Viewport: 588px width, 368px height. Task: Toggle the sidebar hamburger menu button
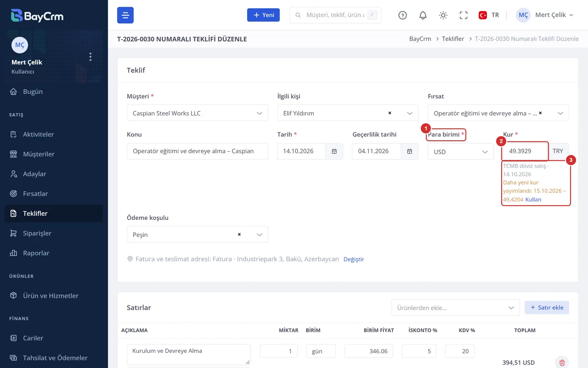(x=125, y=15)
